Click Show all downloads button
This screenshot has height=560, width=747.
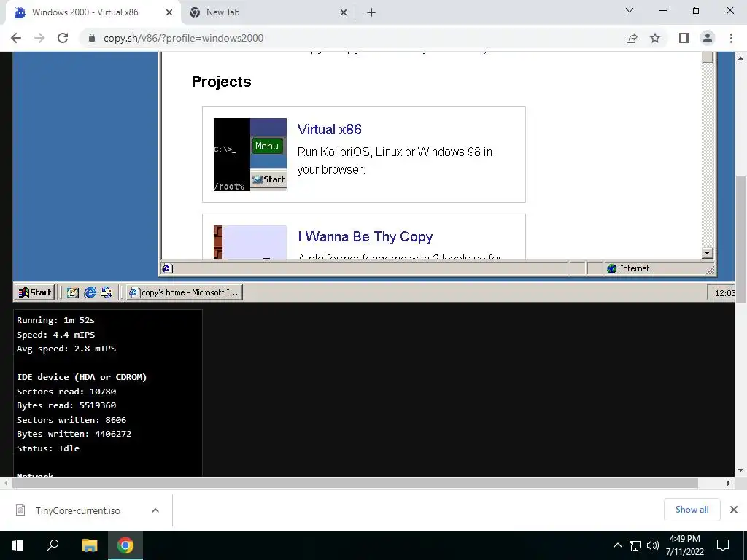point(692,510)
